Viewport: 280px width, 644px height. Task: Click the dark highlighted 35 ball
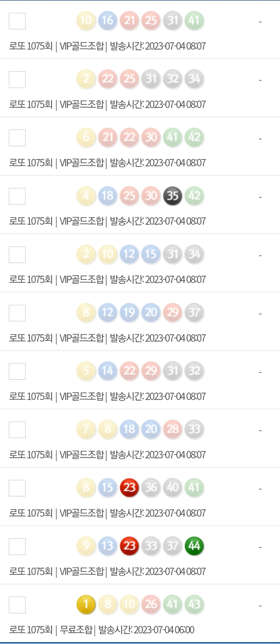coord(172,196)
